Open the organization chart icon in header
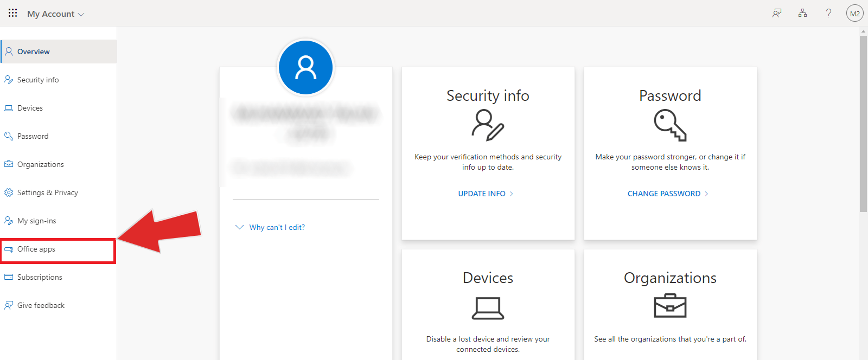Image resolution: width=868 pixels, height=360 pixels. pyautogui.click(x=803, y=14)
